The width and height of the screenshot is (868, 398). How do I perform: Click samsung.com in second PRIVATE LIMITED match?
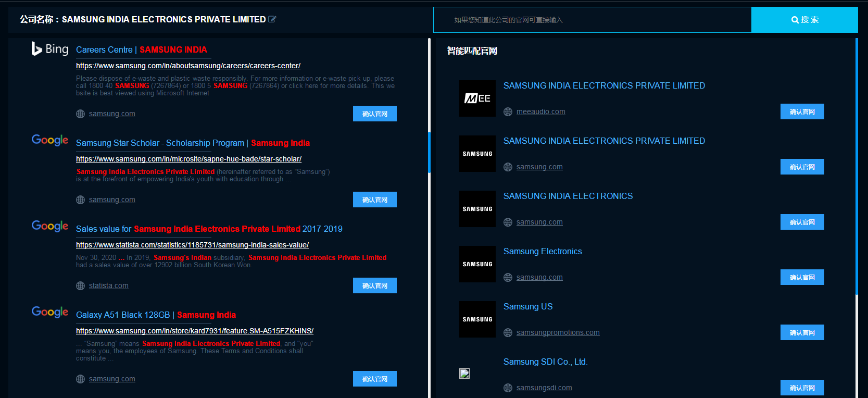pos(539,167)
